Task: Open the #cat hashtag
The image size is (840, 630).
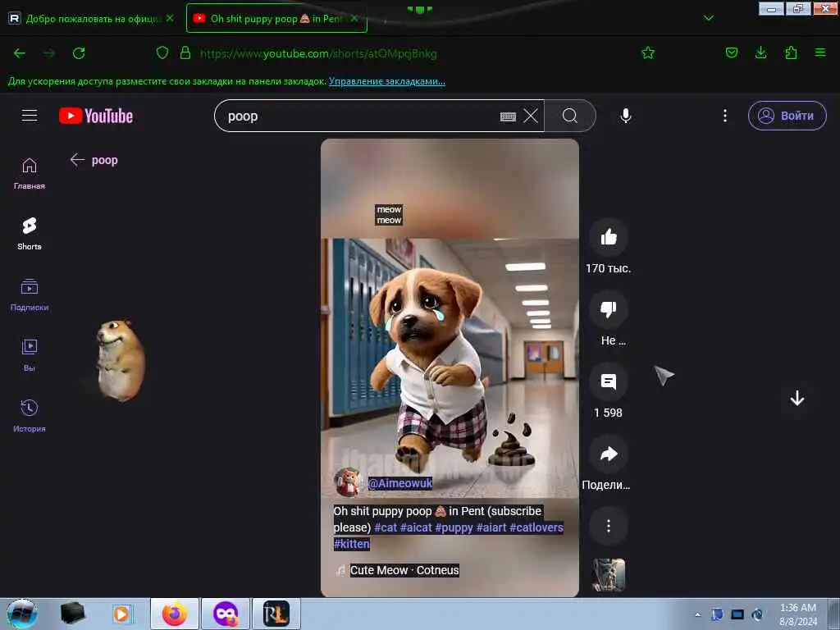Action: coord(386,527)
